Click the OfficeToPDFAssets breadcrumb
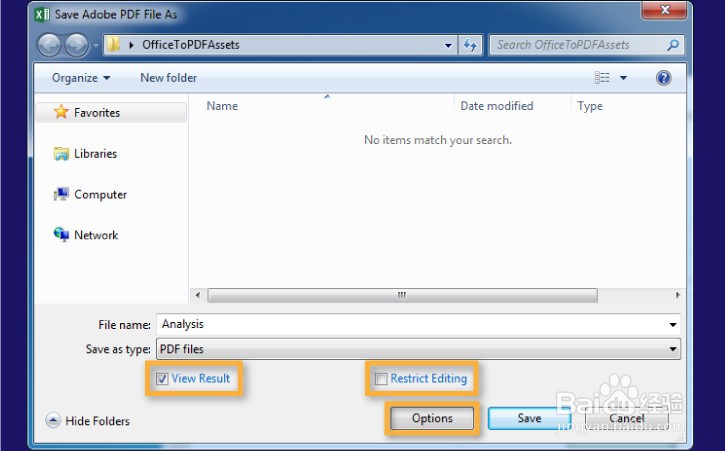This screenshot has height=451, width=725. (190, 45)
